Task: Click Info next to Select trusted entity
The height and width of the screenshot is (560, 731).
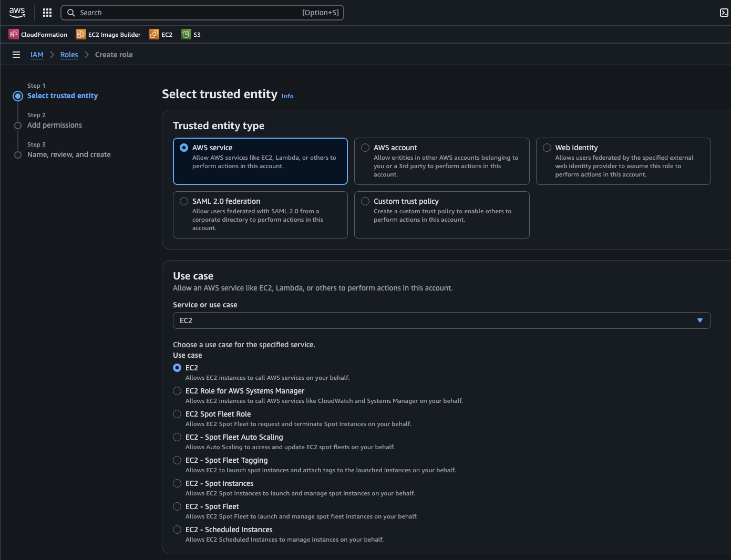Action: click(287, 96)
